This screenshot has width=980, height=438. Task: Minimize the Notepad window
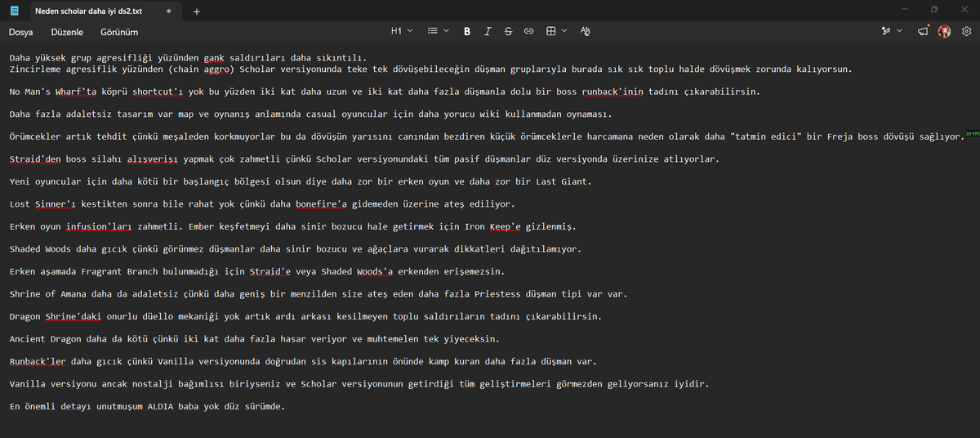(905, 10)
